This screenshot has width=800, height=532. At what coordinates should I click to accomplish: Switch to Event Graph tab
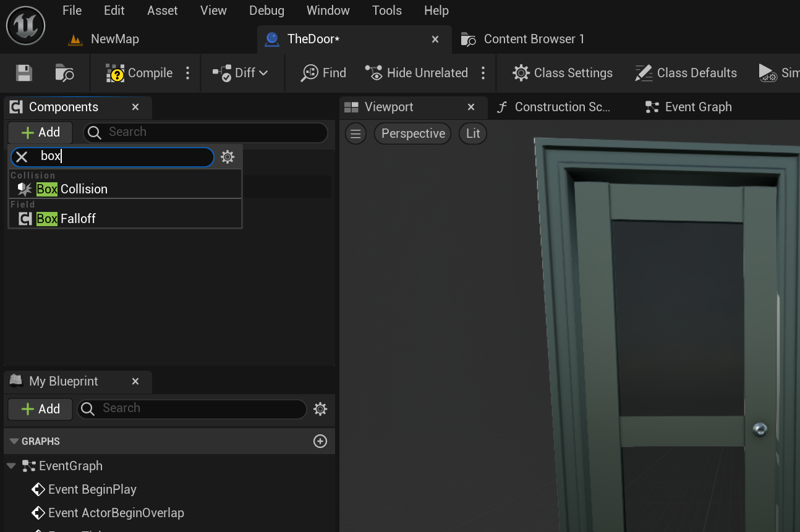tap(688, 107)
